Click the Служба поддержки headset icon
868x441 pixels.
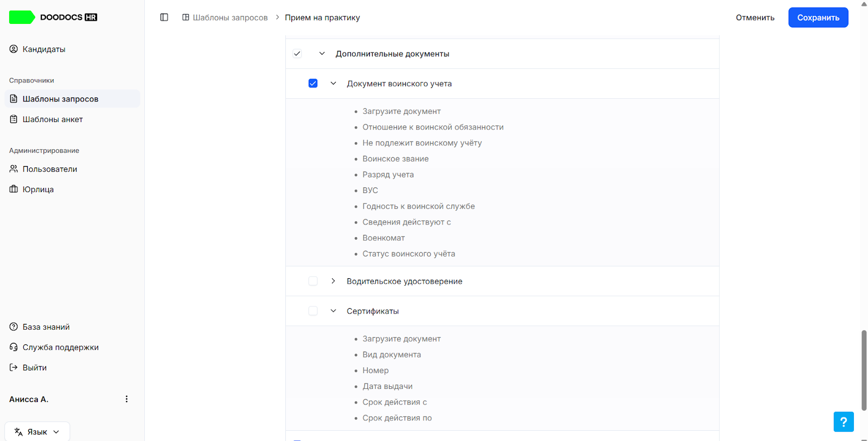[x=14, y=347]
